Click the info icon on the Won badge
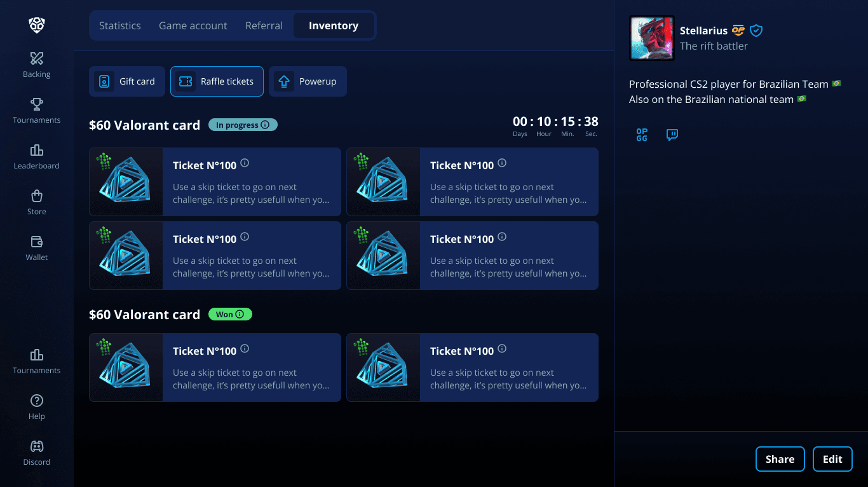The image size is (868, 487). click(240, 314)
